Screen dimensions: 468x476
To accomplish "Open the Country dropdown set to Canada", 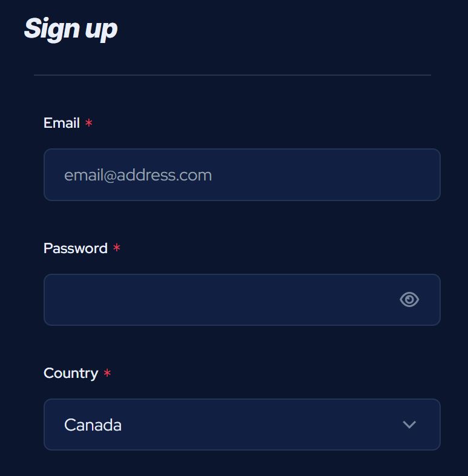I will point(242,425).
